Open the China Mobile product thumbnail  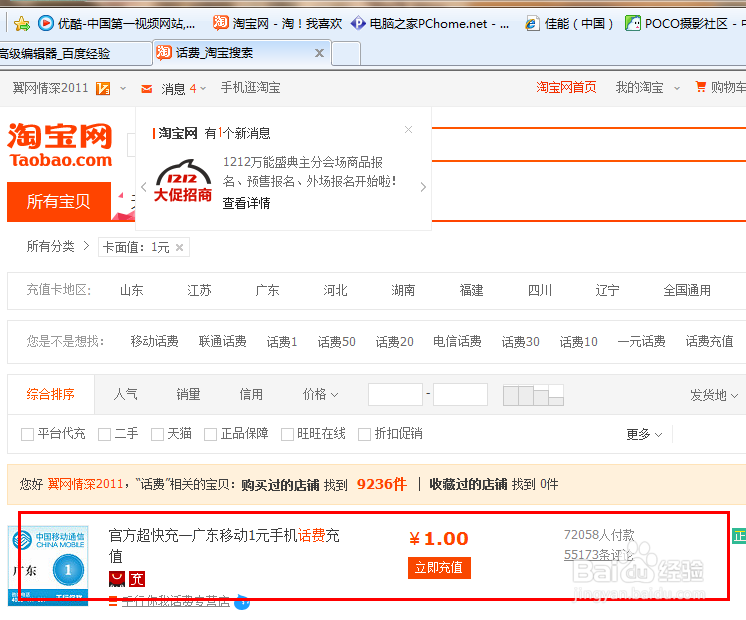(x=48, y=566)
